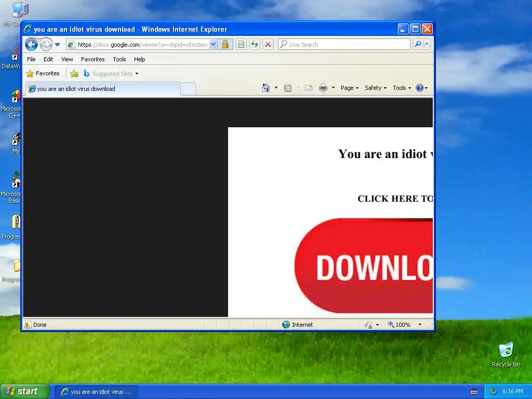This screenshot has height=399, width=532.
Task: Go back with the Back arrow button
Action: coord(31,45)
